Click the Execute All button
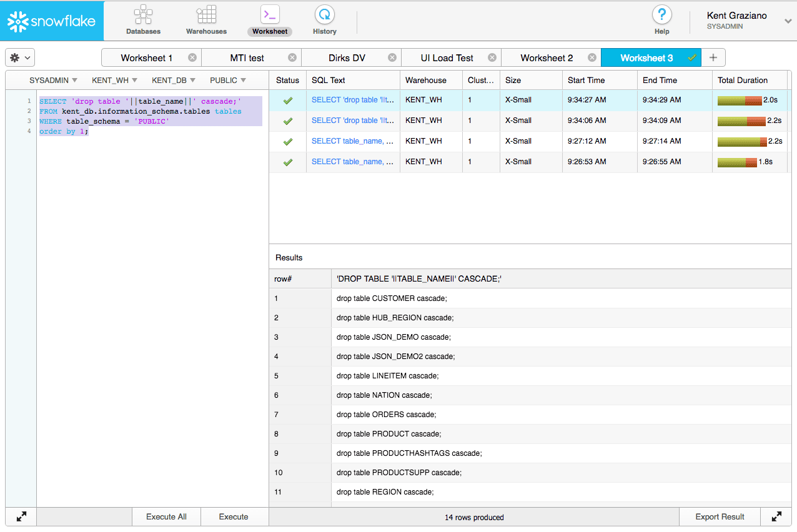This screenshot has height=532, width=797. tap(166, 516)
